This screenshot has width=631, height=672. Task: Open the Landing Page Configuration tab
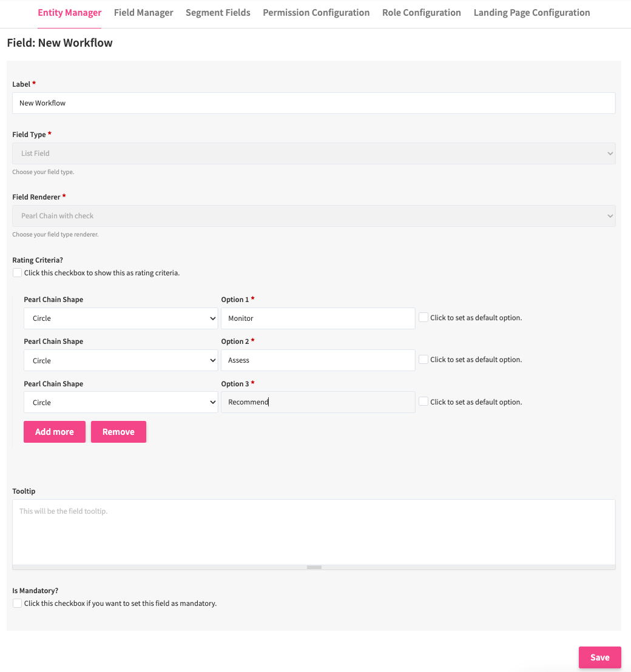tap(531, 13)
